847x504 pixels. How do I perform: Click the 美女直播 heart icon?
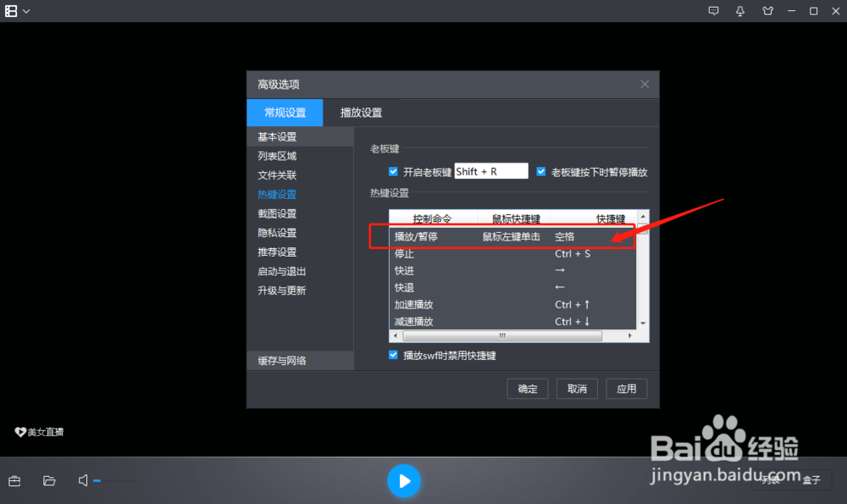point(19,432)
